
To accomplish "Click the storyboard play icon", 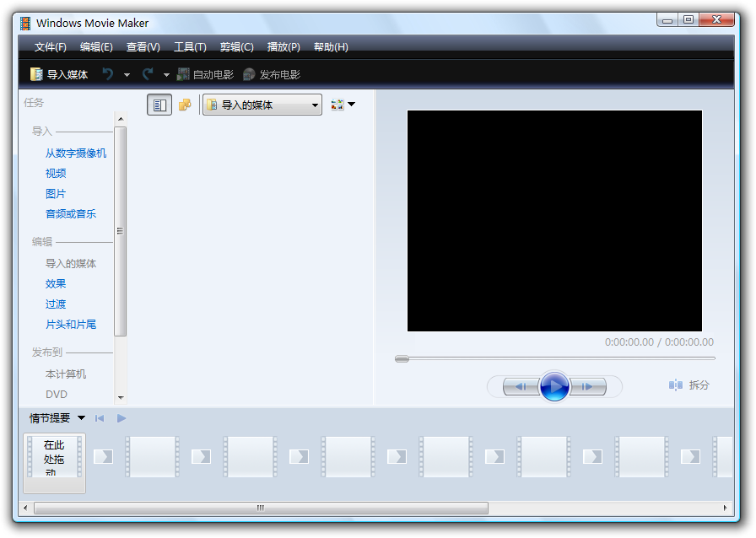I will (121, 418).
